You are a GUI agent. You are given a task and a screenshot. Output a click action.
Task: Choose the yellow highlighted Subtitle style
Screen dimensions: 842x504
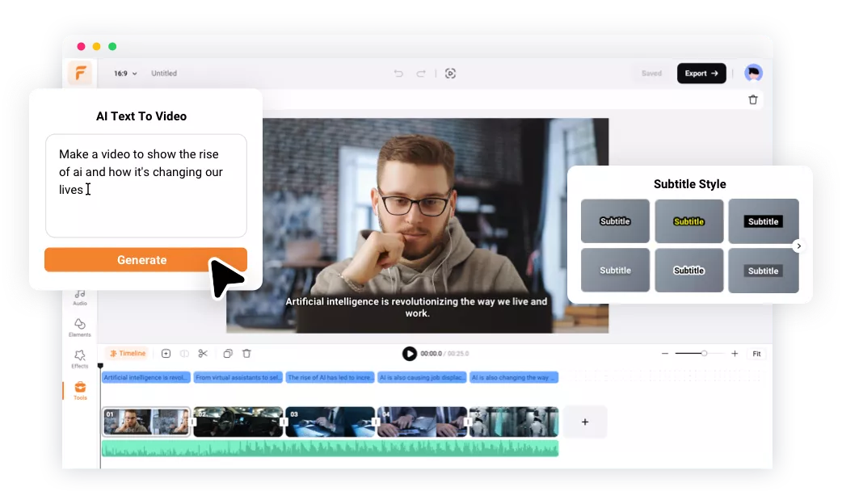[688, 221]
